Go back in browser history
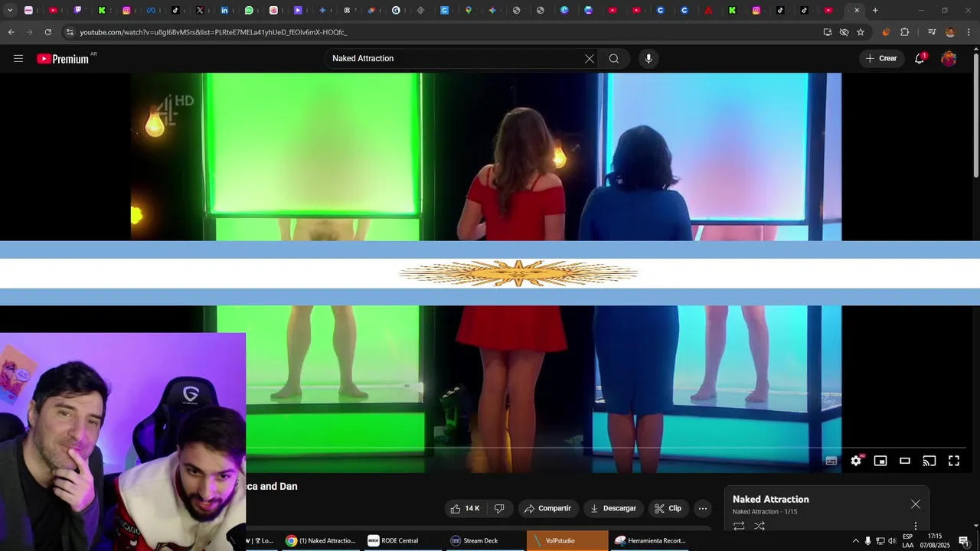Screen dimensions: 980x551 pos(11,32)
